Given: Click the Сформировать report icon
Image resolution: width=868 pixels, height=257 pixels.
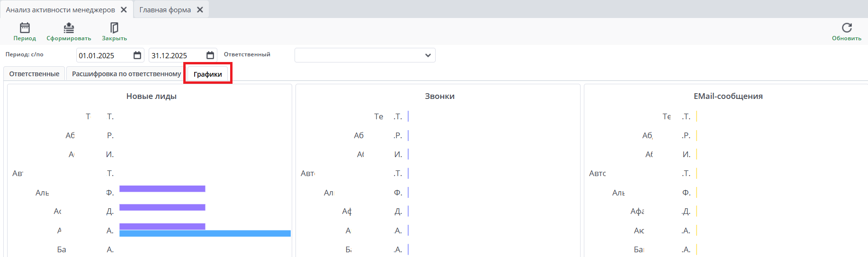Looking at the screenshot, I should click(x=69, y=28).
